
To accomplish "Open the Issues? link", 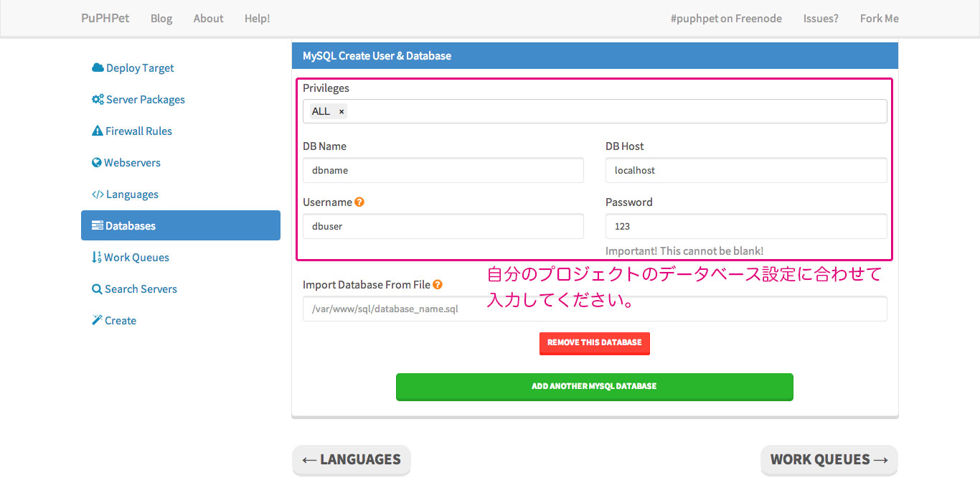I will tap(821, 19).
